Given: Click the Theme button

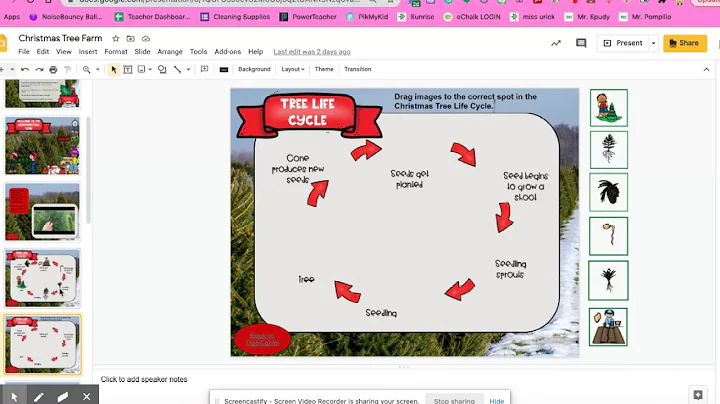Looking at the screenshot, I should pos(324,69).
